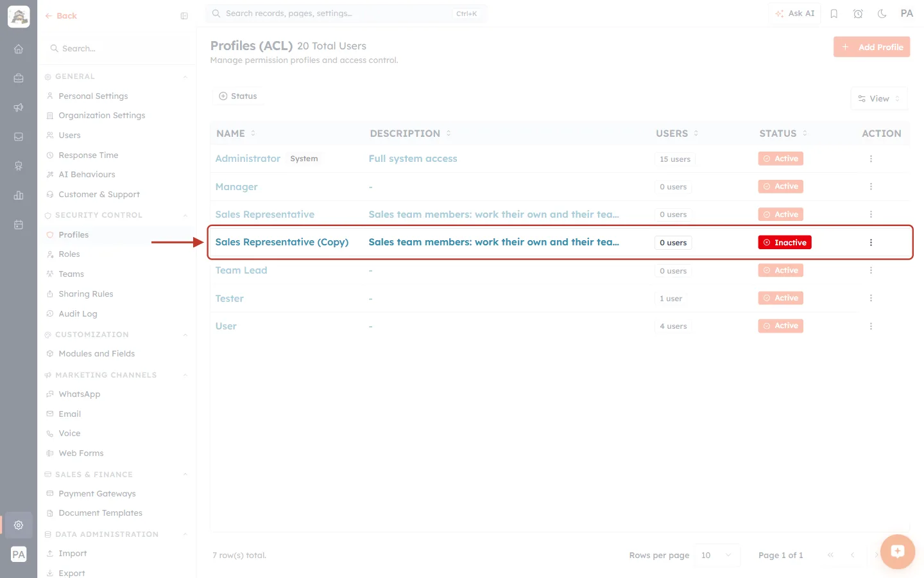
Task: Open the View options dropdown
Action: click(879, 98)
